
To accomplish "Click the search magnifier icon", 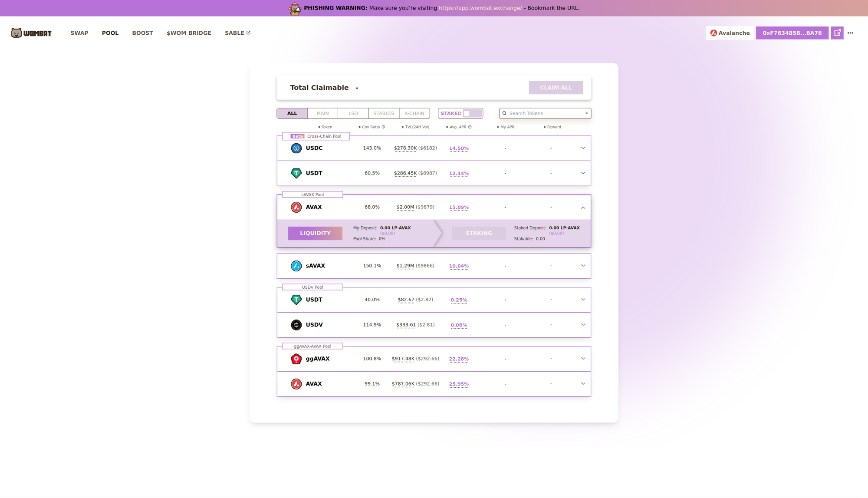I will point(504,113).
